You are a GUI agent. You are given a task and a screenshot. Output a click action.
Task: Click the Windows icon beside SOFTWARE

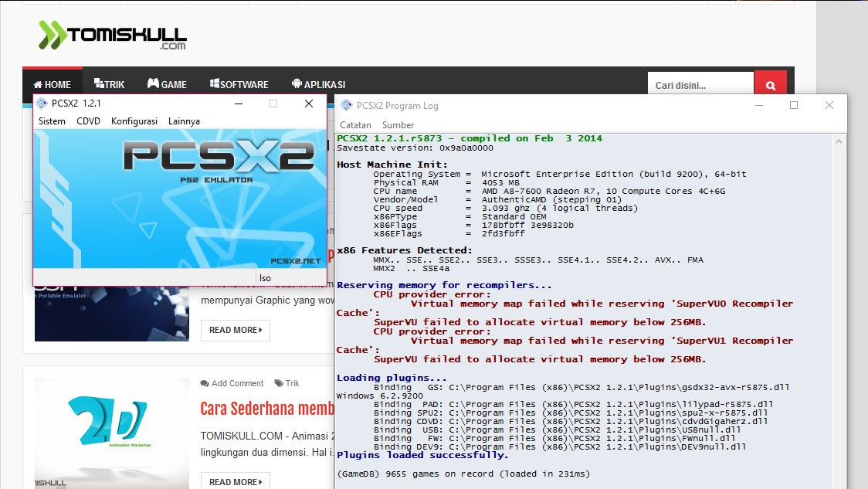(214, 83)
